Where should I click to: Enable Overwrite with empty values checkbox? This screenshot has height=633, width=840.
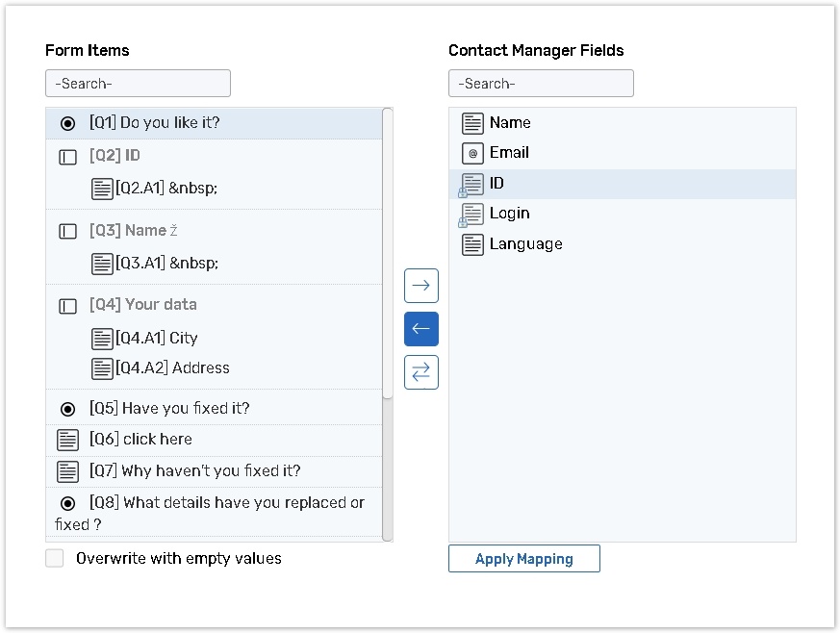tap(55, 558)
